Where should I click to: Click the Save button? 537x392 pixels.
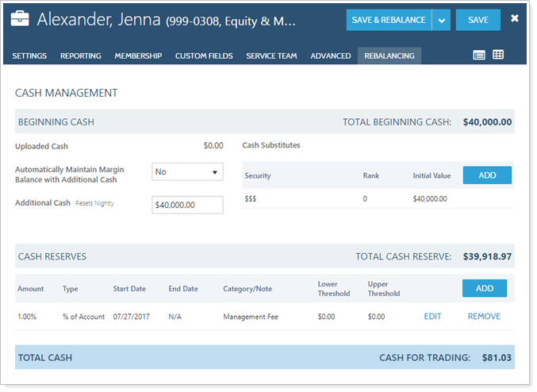click(478, 20)
